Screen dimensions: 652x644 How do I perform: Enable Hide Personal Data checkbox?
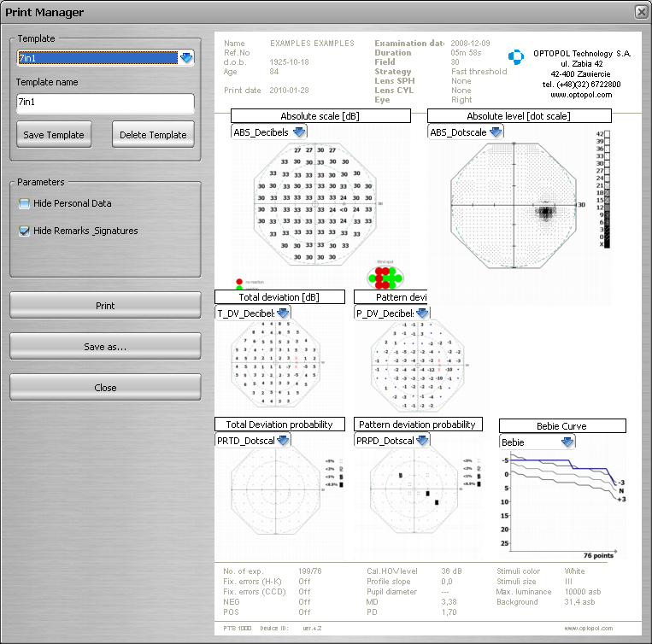click(25, 203)
